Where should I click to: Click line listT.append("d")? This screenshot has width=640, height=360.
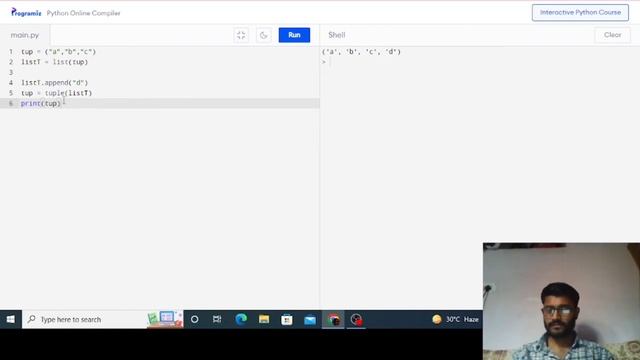click(54, 83)
